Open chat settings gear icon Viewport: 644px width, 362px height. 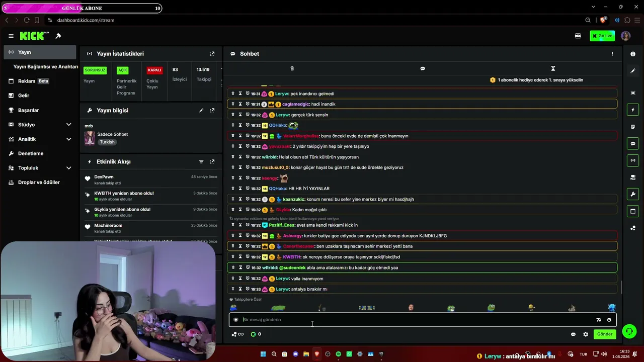586,334
